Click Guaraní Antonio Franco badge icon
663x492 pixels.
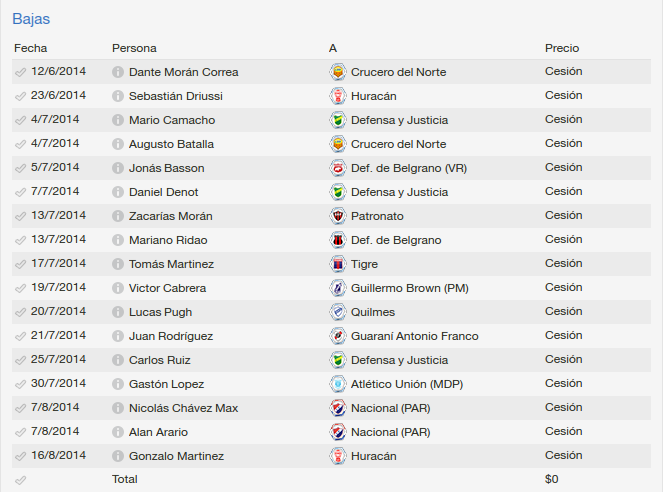pyautogui.click(x=338, y=336)
